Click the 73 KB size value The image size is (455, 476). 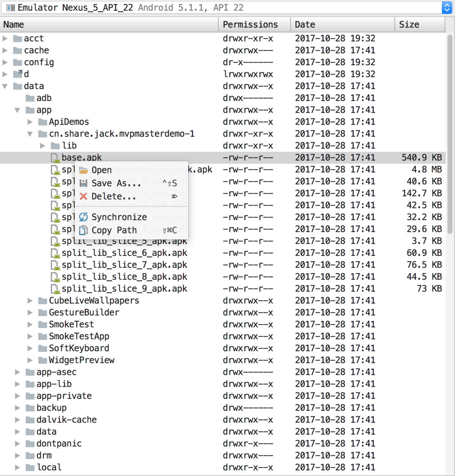(x=429, y=289)
